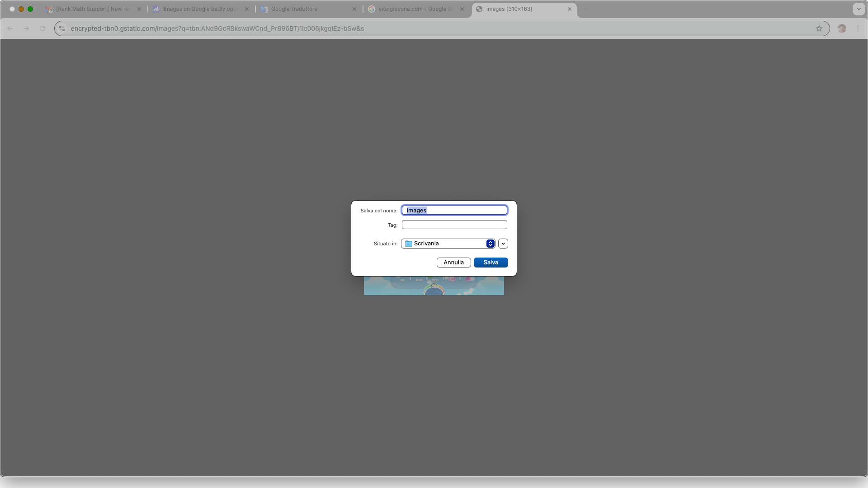Screen dimensions: 868x488
Task: Cancel the dialog with Annulla
Action: 453,263
